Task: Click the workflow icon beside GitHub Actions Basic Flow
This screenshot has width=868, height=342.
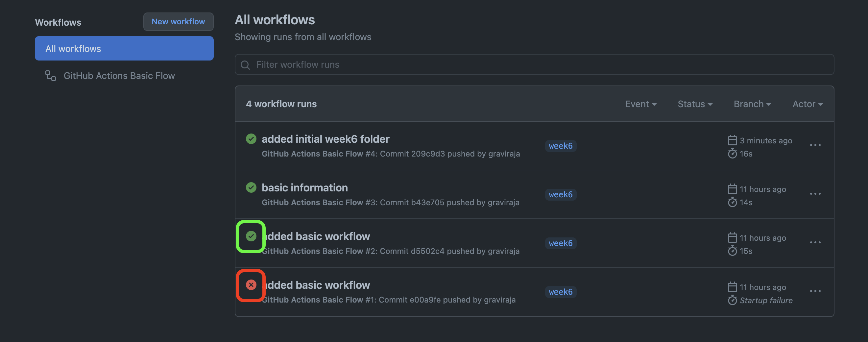Action: pyautogui.click(x=51, y=76)
